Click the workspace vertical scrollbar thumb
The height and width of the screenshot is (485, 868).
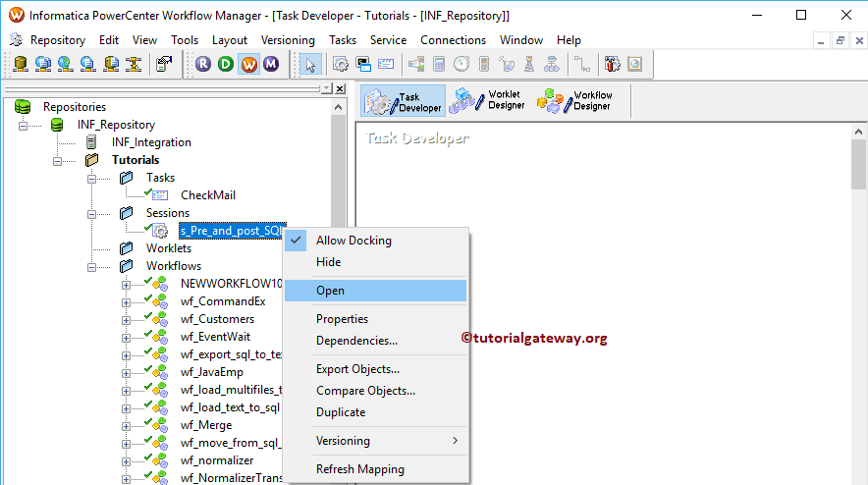(x=858, y=164)
